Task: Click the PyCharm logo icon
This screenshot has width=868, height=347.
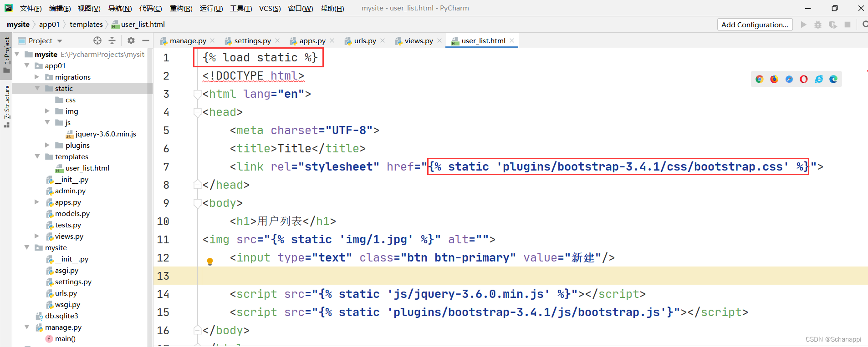Action: (x=9, y=8)
